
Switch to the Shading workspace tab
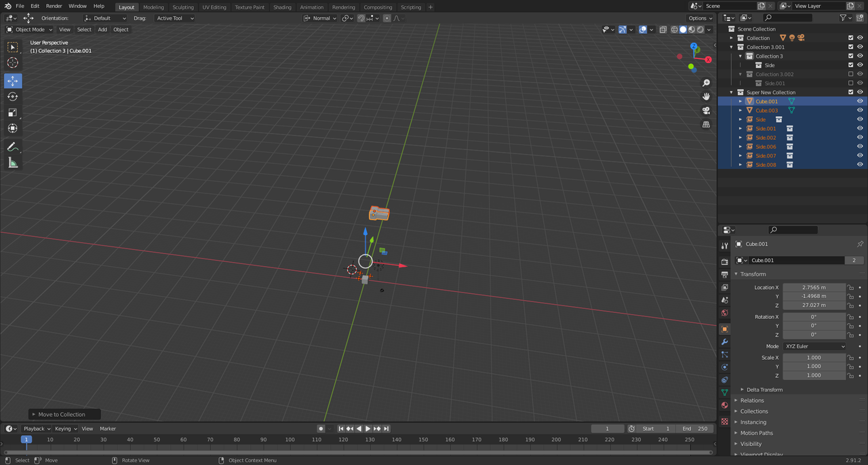(282, 7)
